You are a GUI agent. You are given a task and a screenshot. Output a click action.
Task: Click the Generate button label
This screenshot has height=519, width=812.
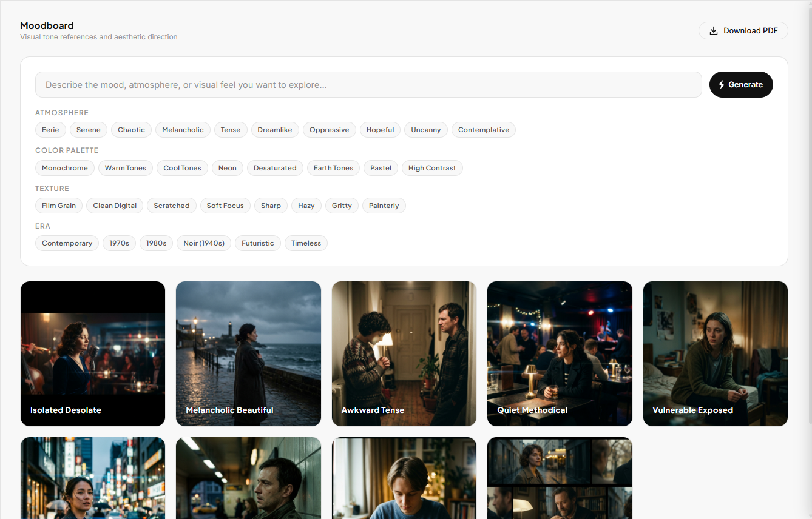click(x=745, y=85)
